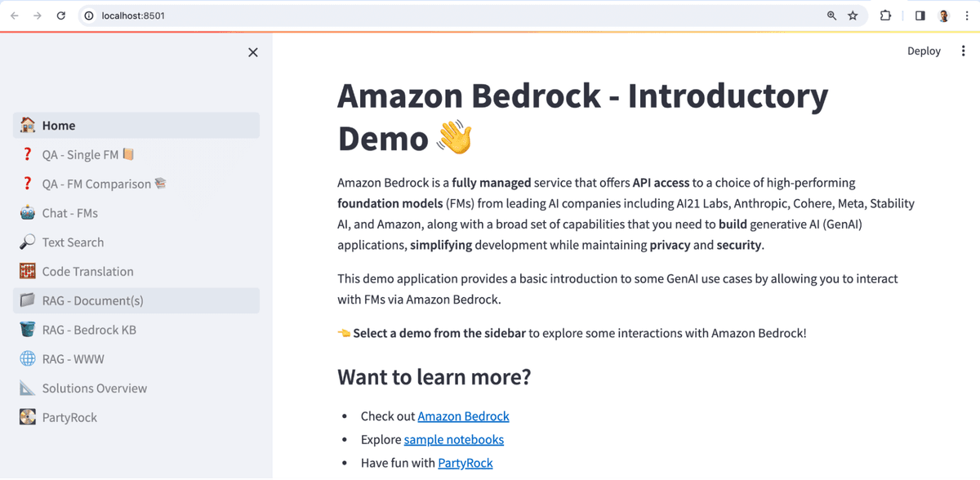Image resolution: width=980 pixels, height=480 pixels.
Task: Open browser extensions via the puzzle icon
Action: [884, 15]
